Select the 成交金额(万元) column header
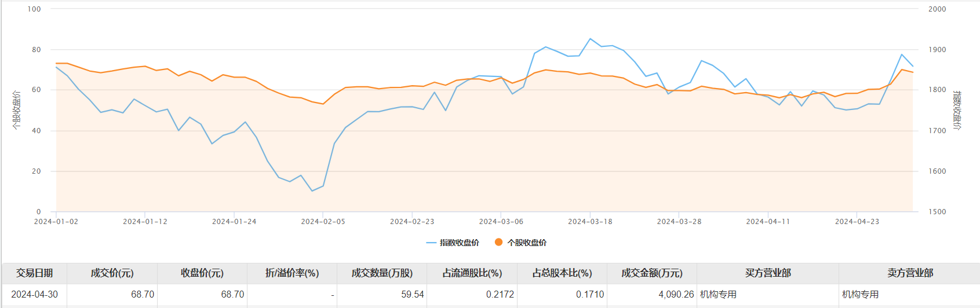 [x=652, y=273]
